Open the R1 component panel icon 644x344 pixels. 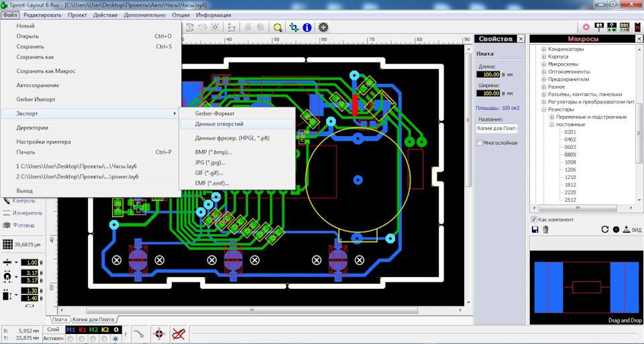click(599, 27)
